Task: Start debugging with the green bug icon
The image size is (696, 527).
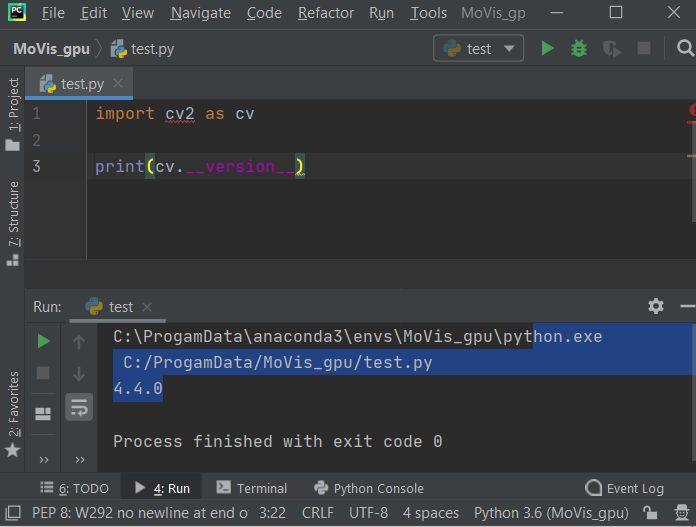Action: click(x=579, y=48)
